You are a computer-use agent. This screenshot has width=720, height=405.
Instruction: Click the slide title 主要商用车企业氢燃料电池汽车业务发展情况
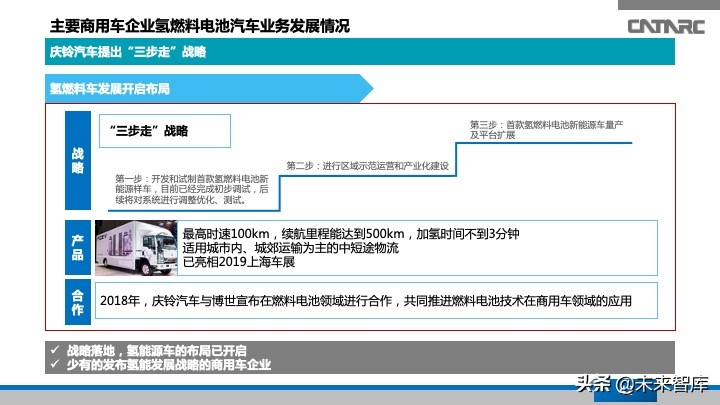(200, 26)
